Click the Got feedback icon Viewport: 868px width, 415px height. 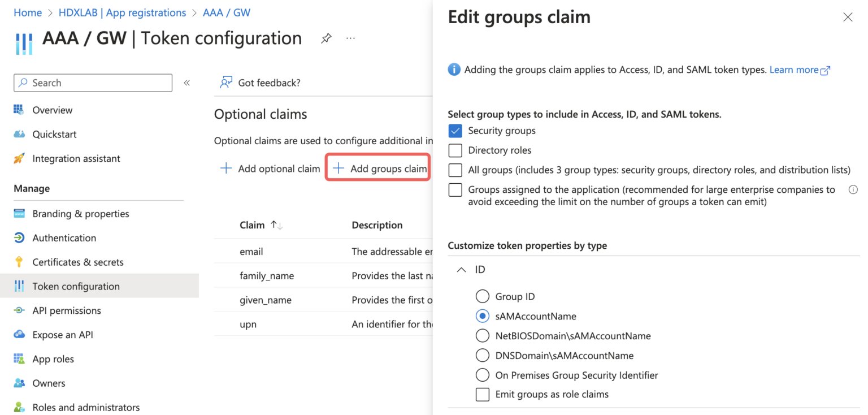tap(226, 82)
